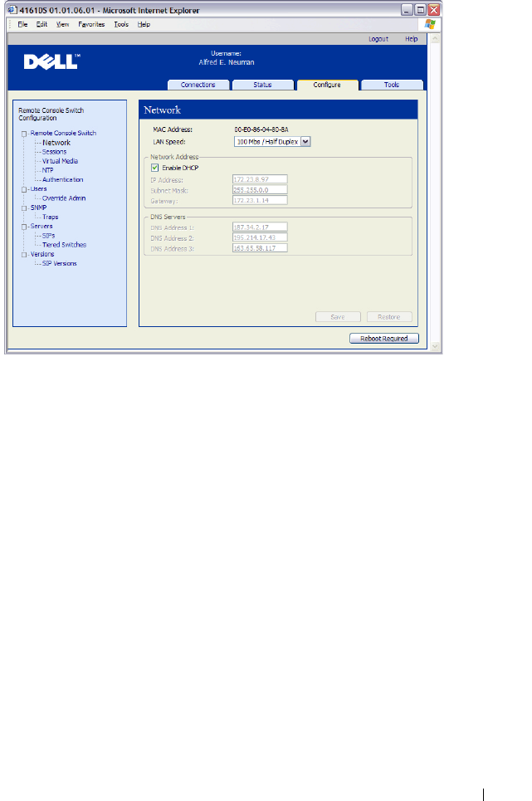
Task: Switch to the Connections tab
Action: coord(198,85)
